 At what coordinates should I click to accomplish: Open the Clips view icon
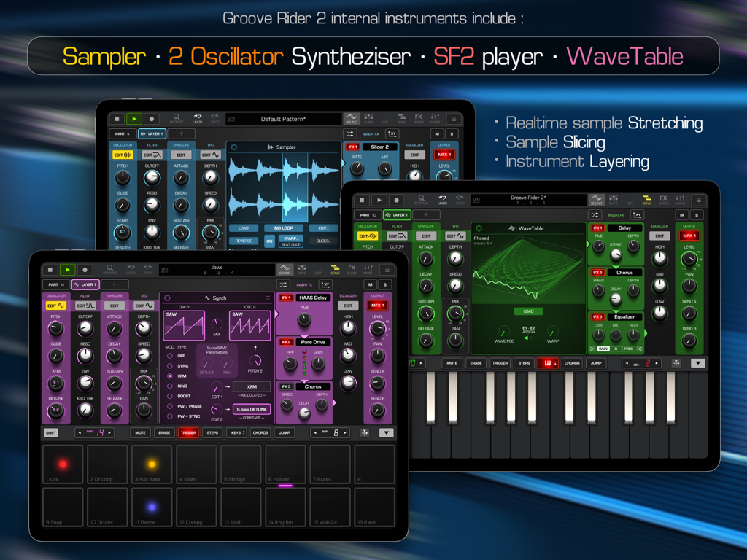[301, 270]
